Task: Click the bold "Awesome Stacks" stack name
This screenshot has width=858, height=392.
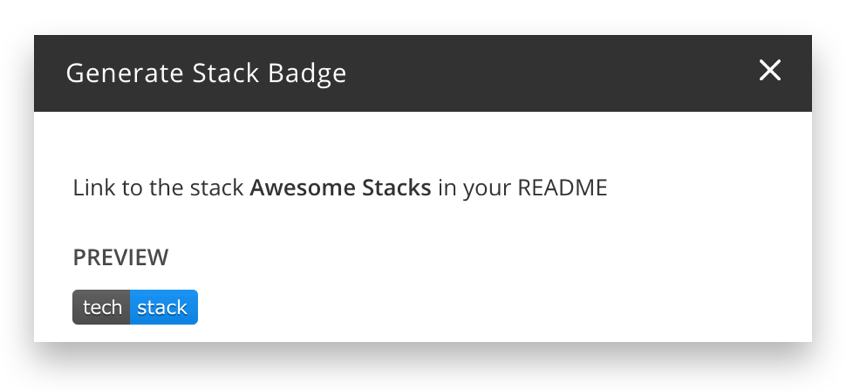Action: [x=340, y=188]
